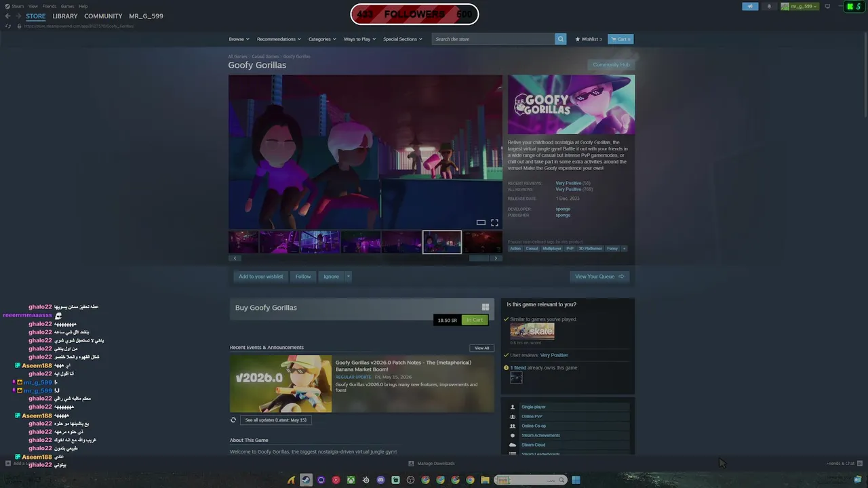Follow Goofy Gorillas
Viewport: 868px width, 488px height.
click(303, 277)
